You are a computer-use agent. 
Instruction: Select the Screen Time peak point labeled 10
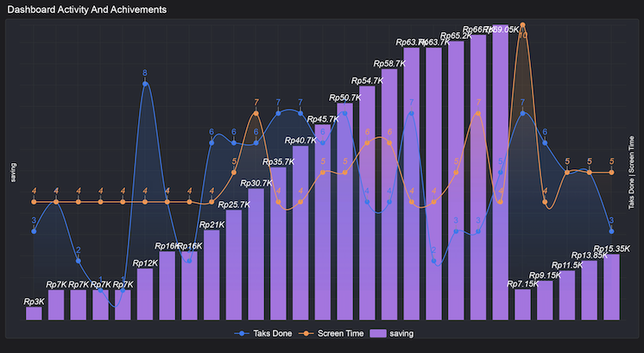tap(522, 25)
